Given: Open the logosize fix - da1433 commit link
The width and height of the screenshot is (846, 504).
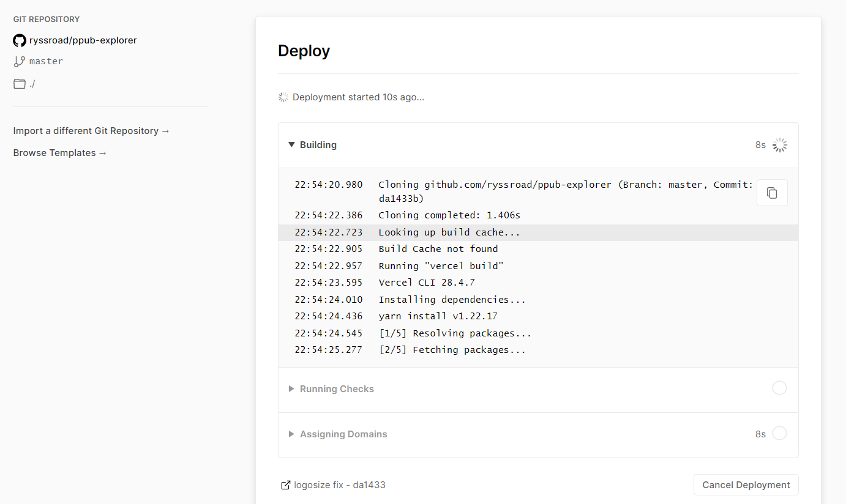Looking at the screenshot, I should 340,485.
